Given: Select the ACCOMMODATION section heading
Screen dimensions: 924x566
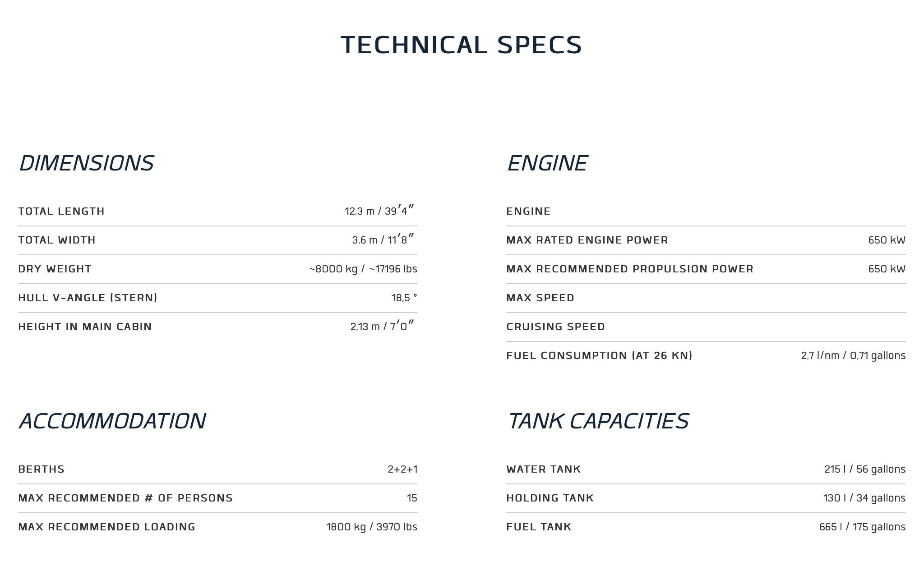Looking at the screenshot, I should [x=112, y=421].
